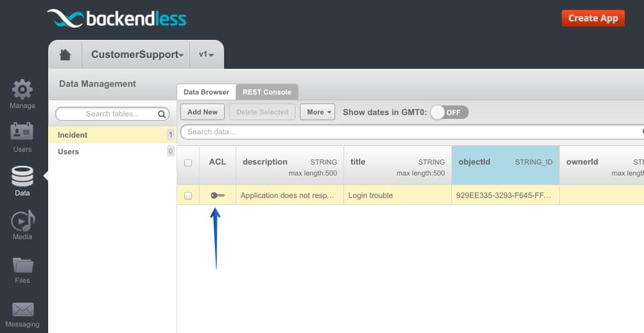Click the objectId column header
Image resolution: width=644 pixels, height=333 pixels.
[505, 165]
